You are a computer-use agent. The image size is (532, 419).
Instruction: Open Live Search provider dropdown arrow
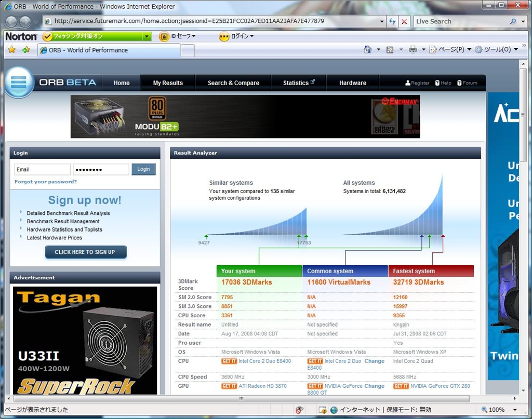[x=523, y=21]
